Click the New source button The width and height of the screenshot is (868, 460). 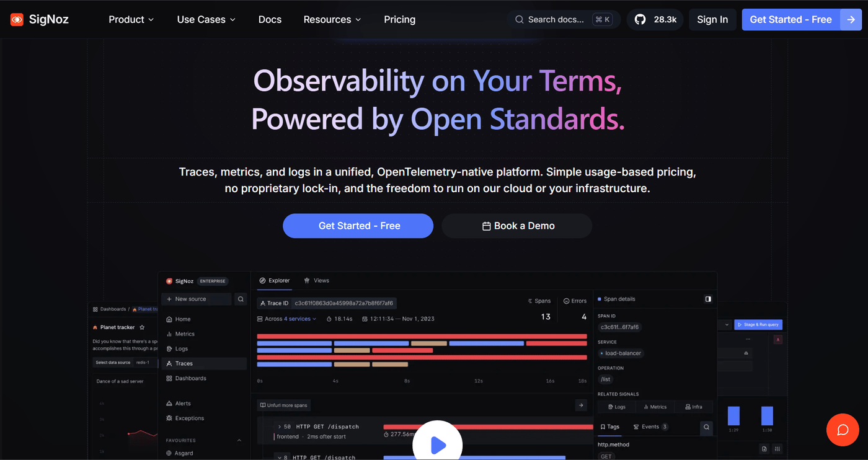coord(197,299)
